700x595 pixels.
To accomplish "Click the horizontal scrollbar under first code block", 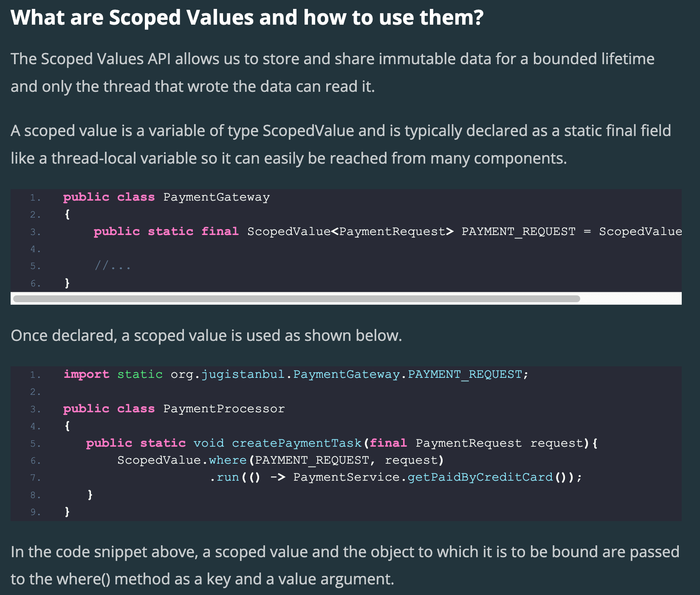I will tap(296, 298).
